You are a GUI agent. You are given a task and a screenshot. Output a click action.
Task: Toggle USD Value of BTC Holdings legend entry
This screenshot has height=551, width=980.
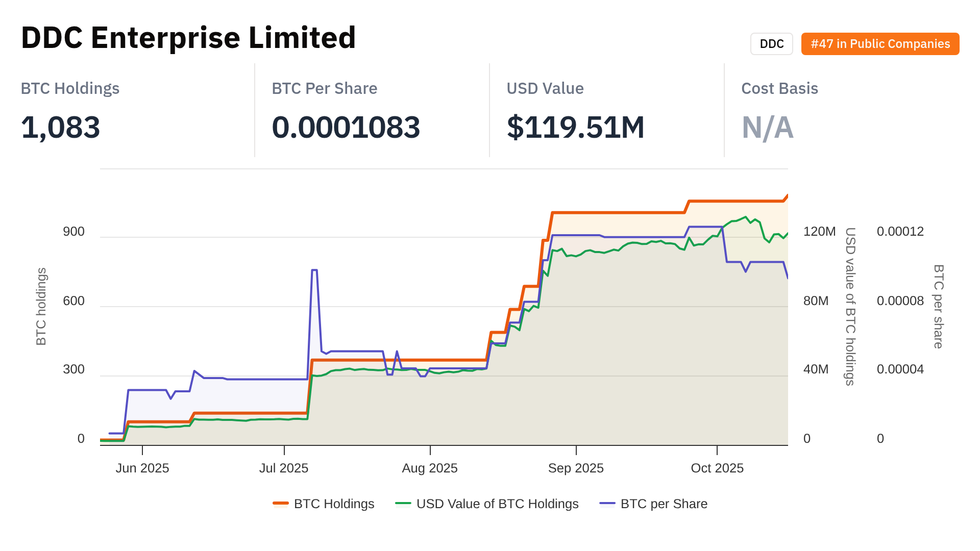[497, 504]
